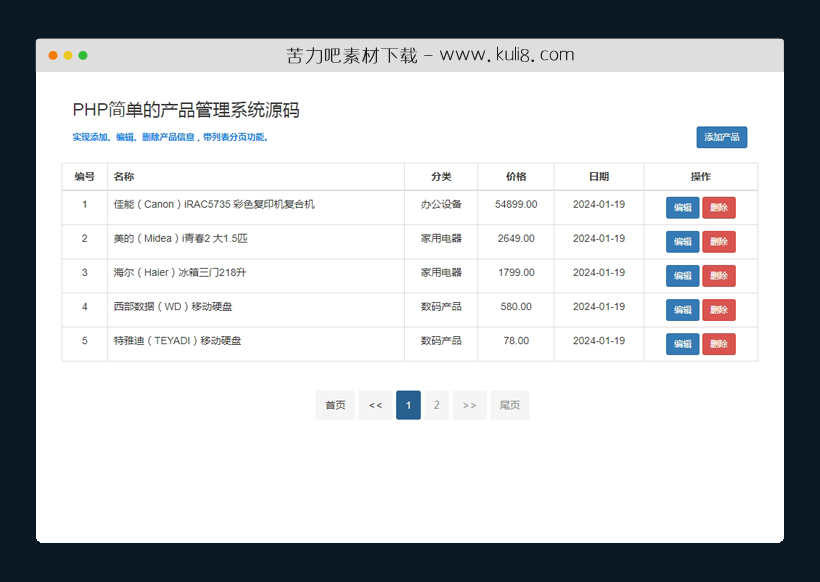Delete the 西部数据移动硬盘 entry

click(x=719, y=310)
